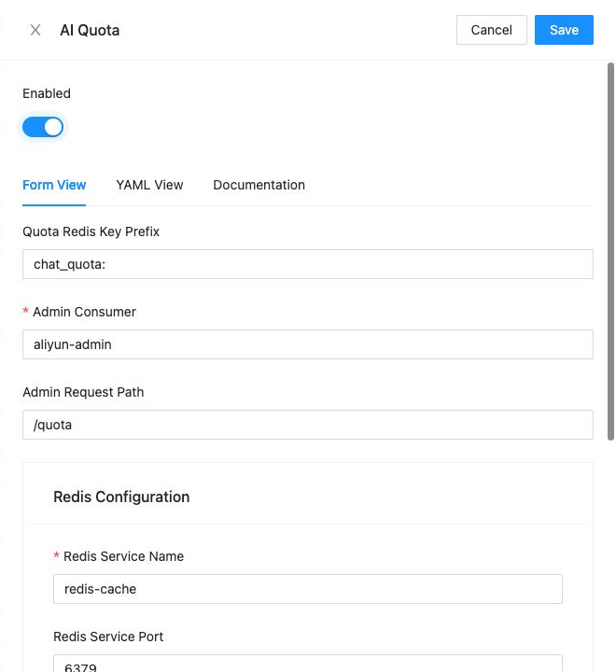Click the Enabled label
This screenshot has height=672, width=616.
[47, 93]
